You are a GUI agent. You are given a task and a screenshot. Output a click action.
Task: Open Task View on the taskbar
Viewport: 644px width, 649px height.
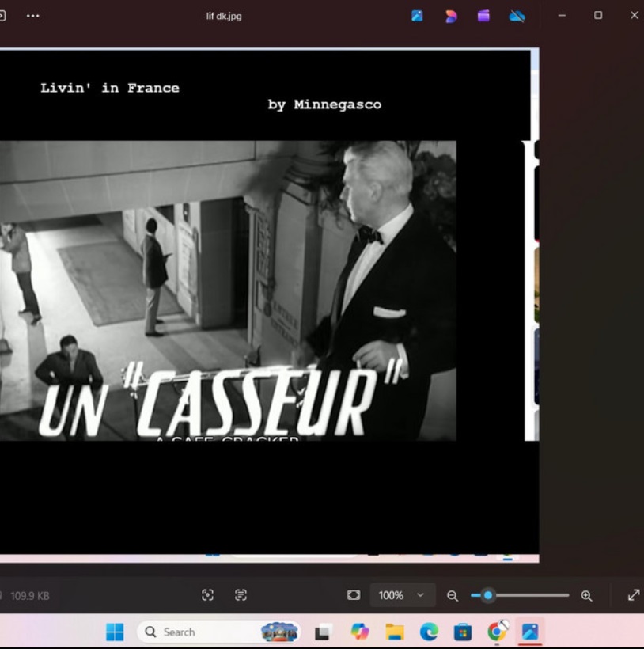[322, 632]
